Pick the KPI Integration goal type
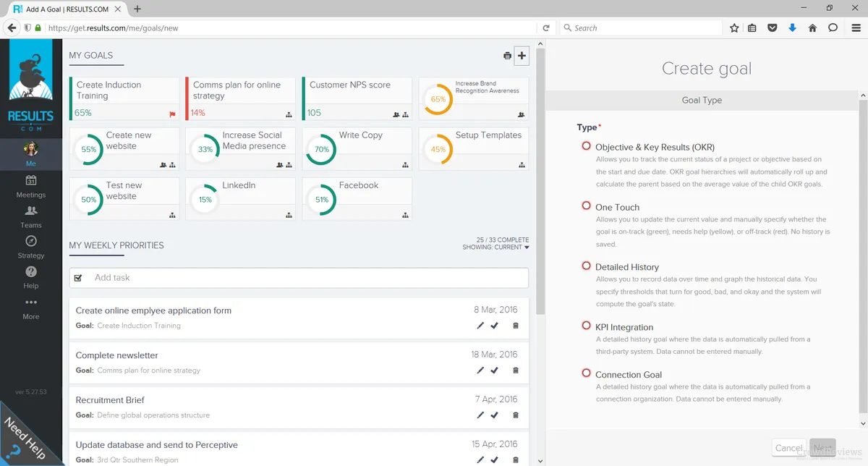Viewport: 868px width, 466px height. point(587,326)
